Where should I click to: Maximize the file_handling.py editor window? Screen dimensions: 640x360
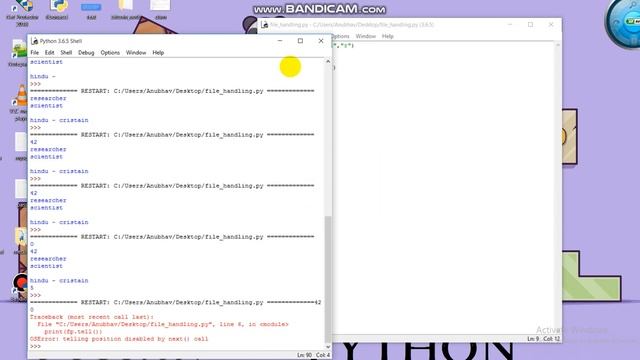[530, 25]
